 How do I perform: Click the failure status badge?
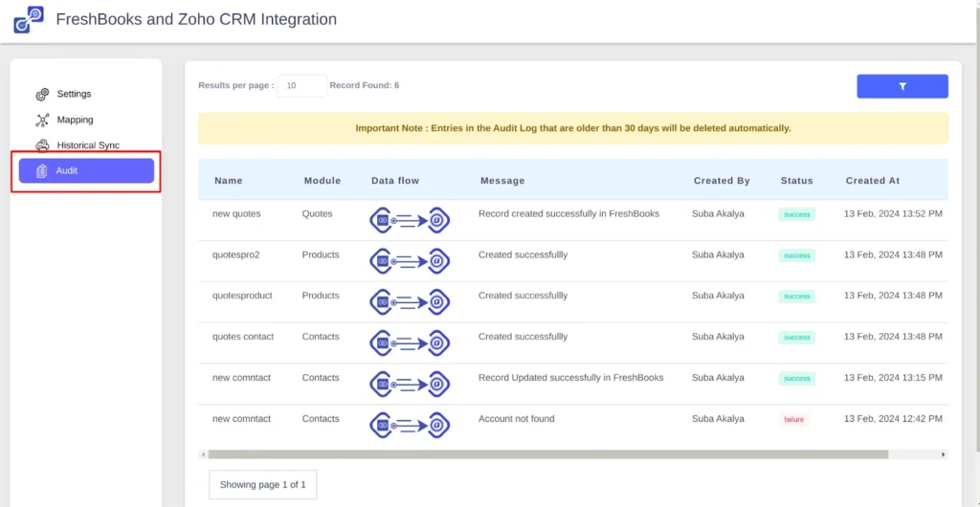[794, 420]
